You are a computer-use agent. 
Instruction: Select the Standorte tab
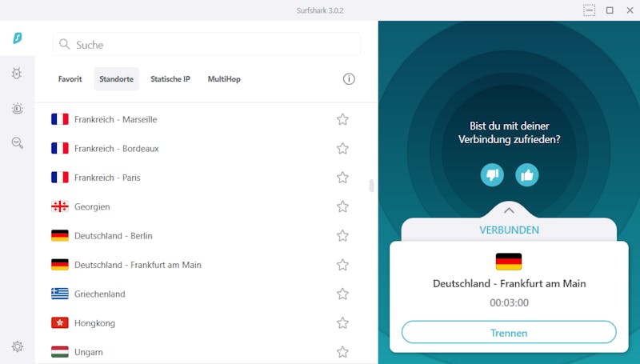click(116, 79)
